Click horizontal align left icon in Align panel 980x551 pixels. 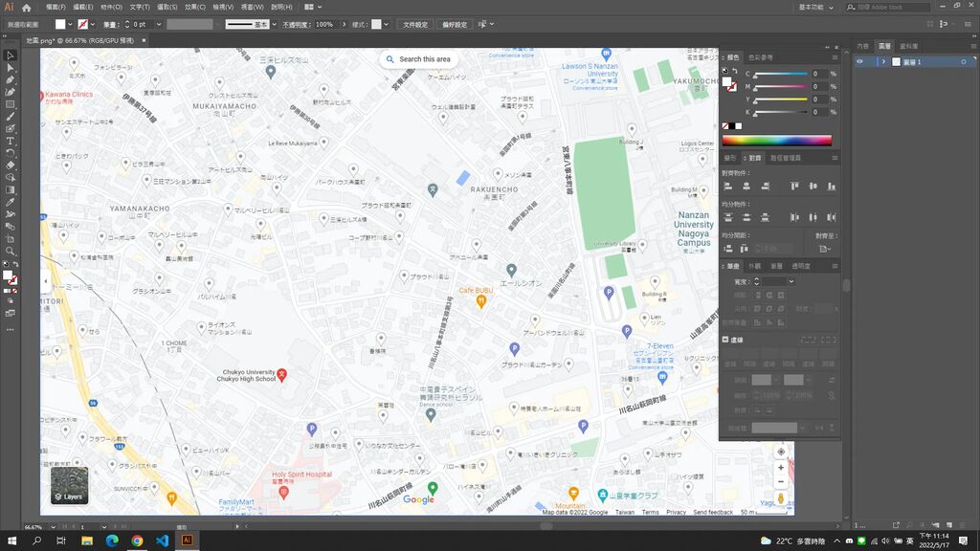(x=728, y=187)
